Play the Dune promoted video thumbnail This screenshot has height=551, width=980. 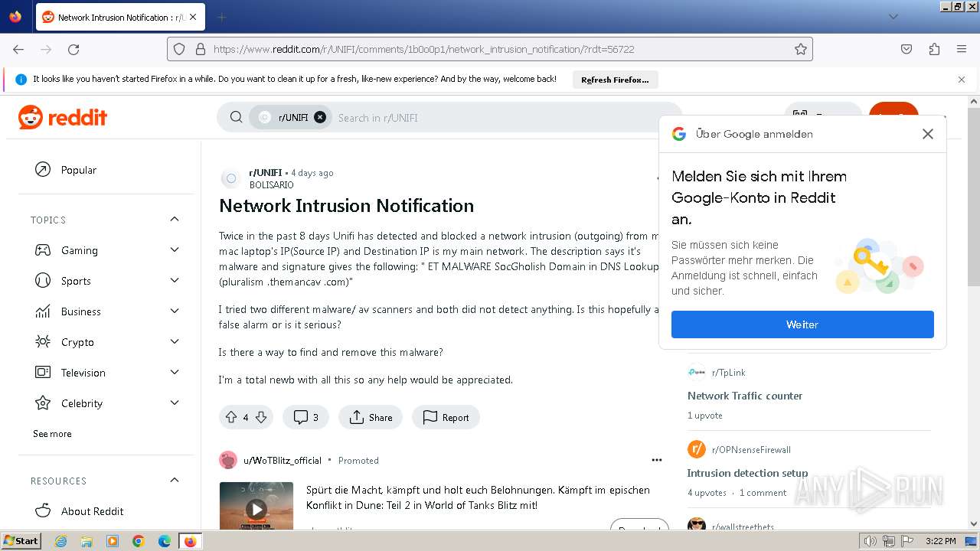click(x=256, y=509)
